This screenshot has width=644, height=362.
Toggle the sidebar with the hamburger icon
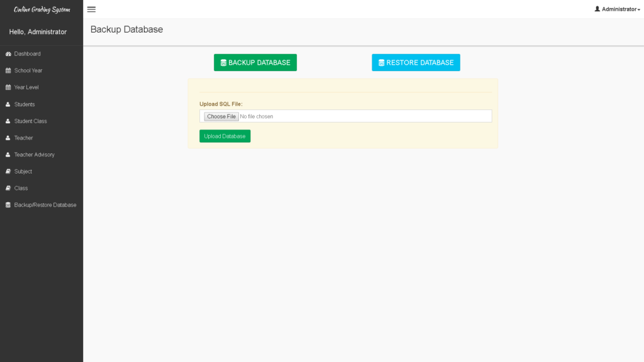pyautogui.click(x=91, y=9)
